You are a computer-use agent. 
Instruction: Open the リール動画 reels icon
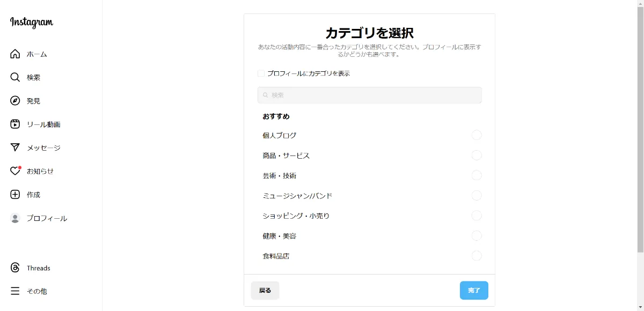[15, 124]
